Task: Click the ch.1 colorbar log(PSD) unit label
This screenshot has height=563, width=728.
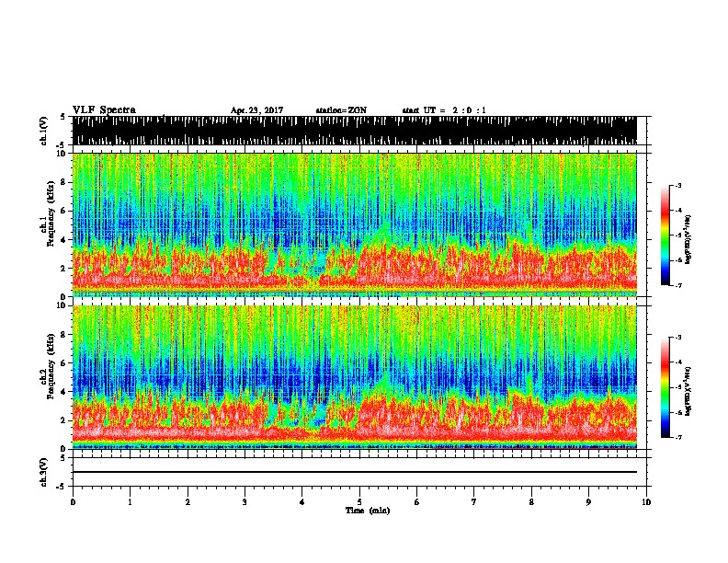Action: click(x=688, y=239)
